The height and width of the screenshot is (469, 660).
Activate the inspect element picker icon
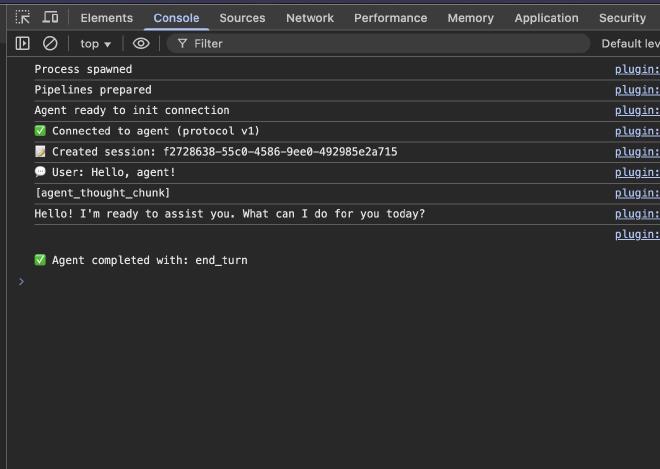point(22,18)
